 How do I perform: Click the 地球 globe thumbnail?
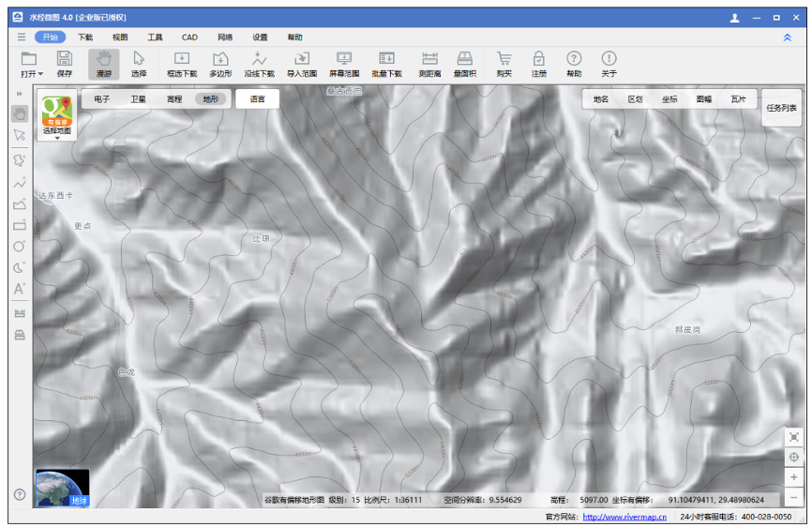pyautogui.click(x=62, y=488)
